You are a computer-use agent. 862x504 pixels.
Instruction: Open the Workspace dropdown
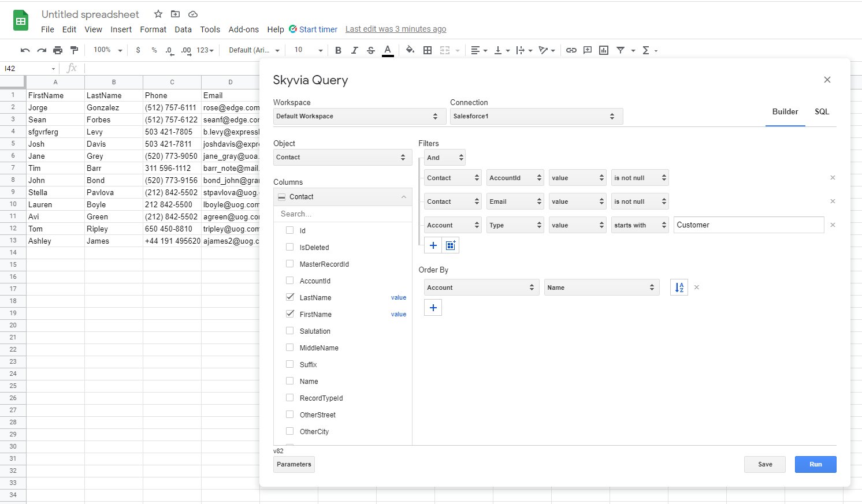click(x=359, y=116)
